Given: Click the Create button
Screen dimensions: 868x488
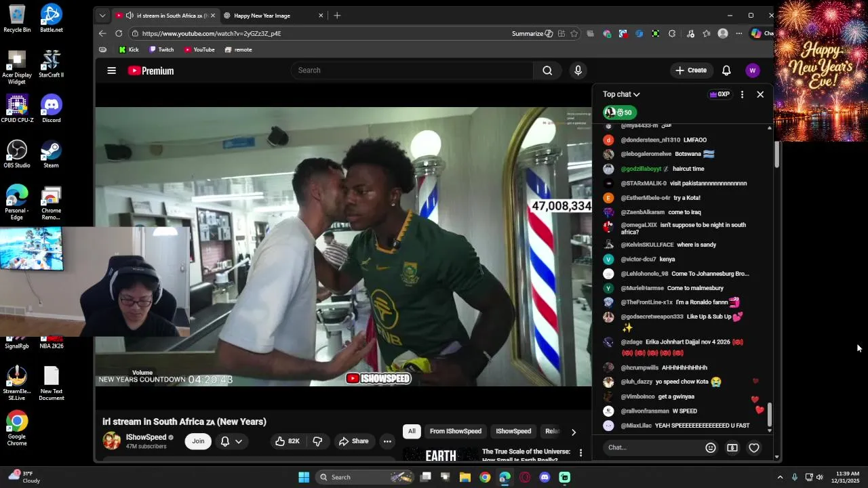Looking at the screenshot, I should point(691,70).
